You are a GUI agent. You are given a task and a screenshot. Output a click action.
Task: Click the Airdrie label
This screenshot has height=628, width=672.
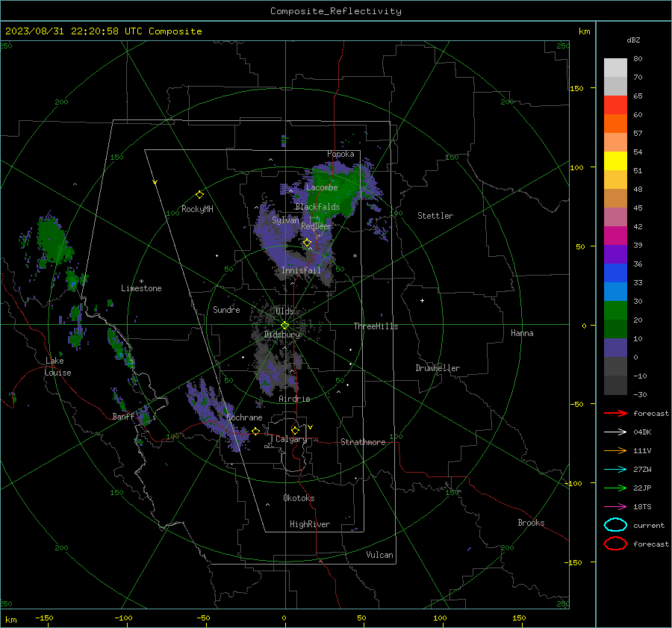[294, 399]
